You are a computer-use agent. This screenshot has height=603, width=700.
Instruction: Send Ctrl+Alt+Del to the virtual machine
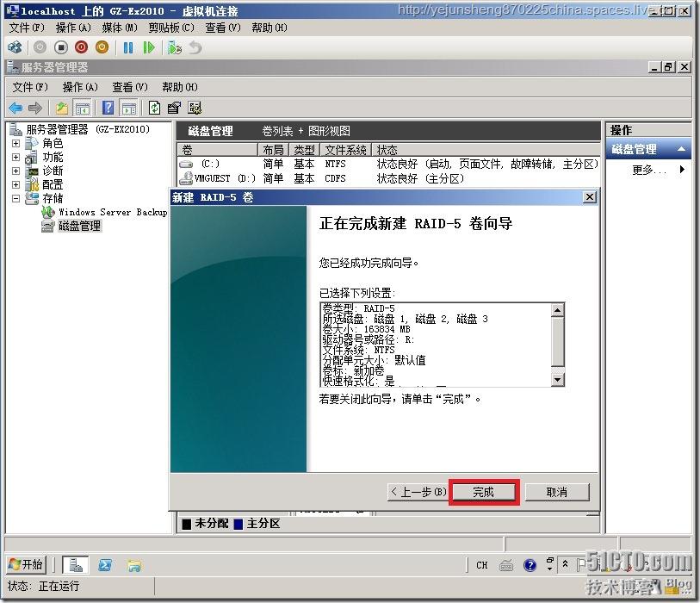pos(15,47)
